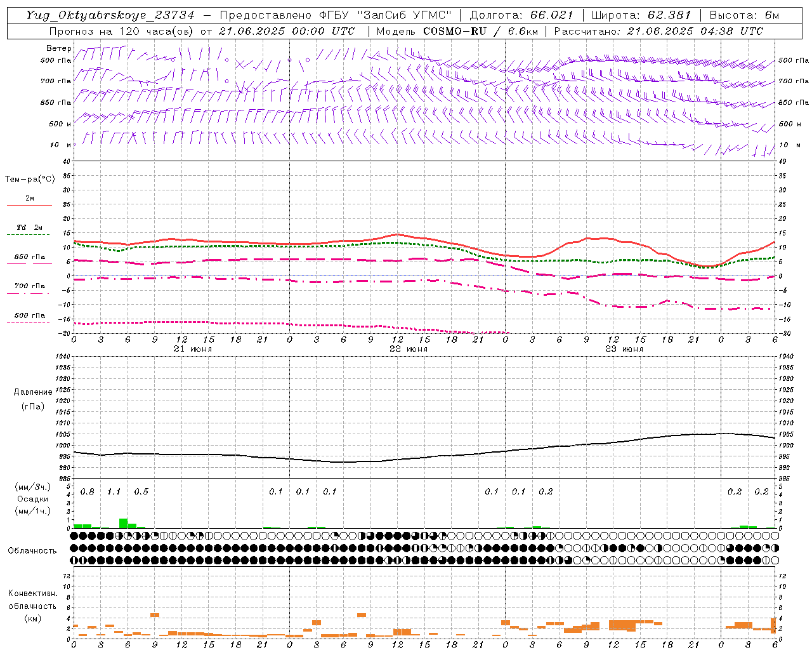This screenshot has height=650, width=812.
Task: Click the station title Yug_Oktyabrskoye_23734
Action: coord(110,15)
